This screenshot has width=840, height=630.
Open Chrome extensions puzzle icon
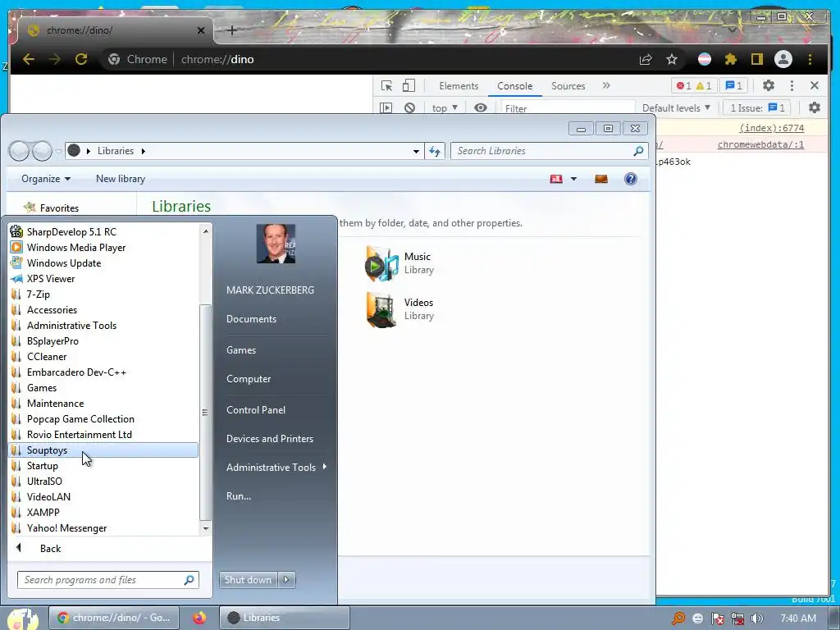coord(731,59)
